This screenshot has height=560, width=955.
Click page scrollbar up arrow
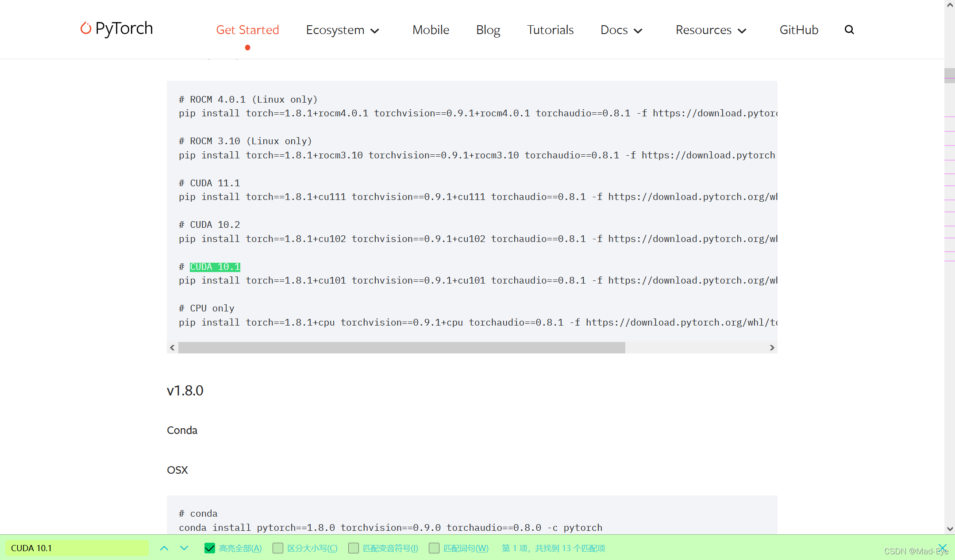tap(950, 5)
